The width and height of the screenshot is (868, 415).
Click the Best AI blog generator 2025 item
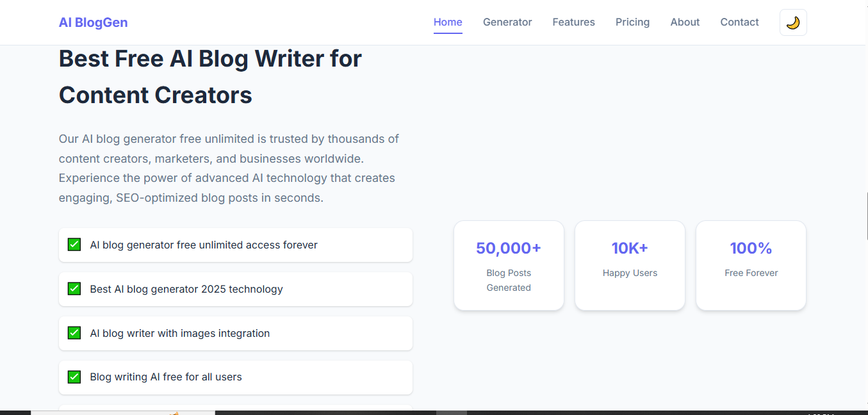click(x=236, y=289)
